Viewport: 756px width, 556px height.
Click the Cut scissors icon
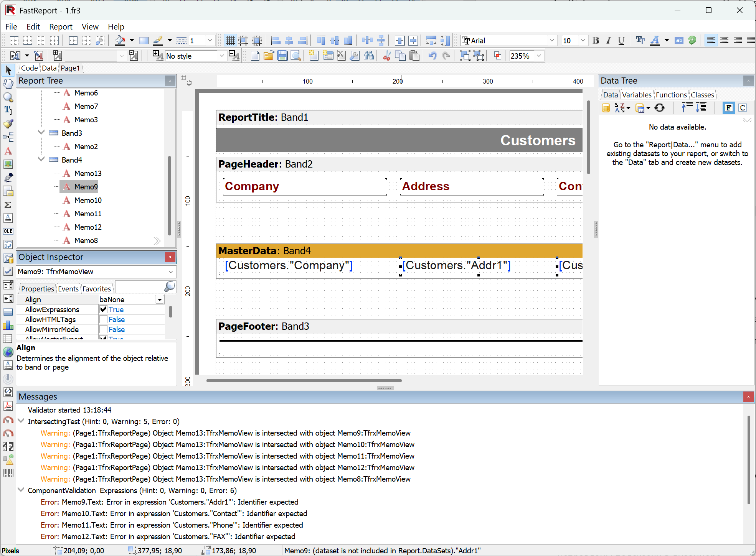tap(386, 56)
